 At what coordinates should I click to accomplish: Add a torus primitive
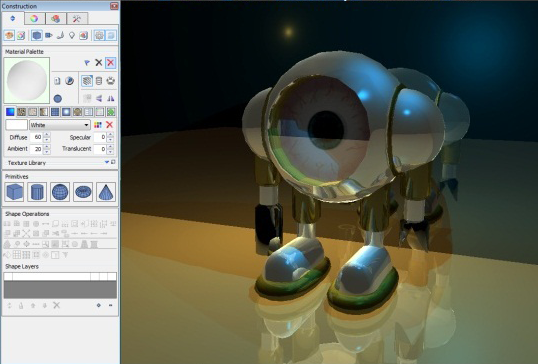(x=83, y=192)
